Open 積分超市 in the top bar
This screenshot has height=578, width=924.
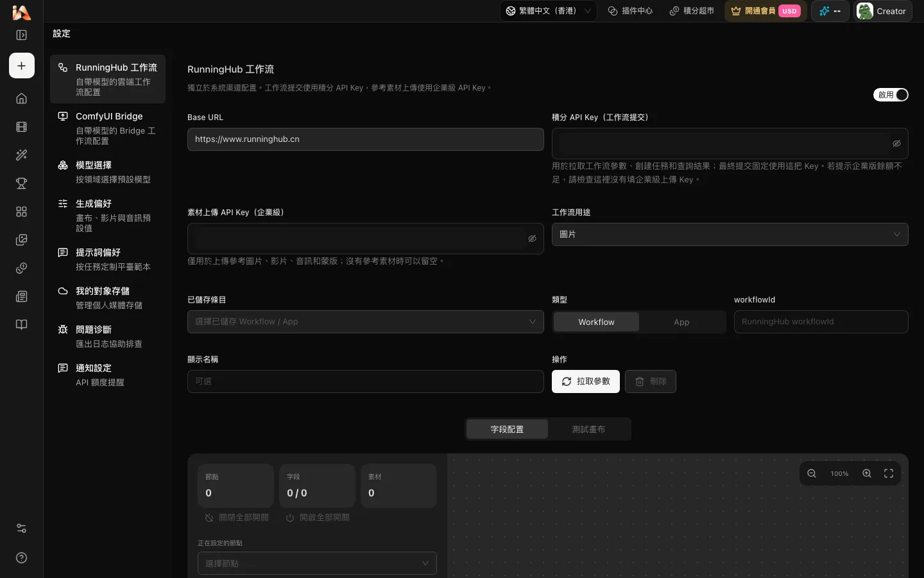pyautogui.click(x=692, y=11)
